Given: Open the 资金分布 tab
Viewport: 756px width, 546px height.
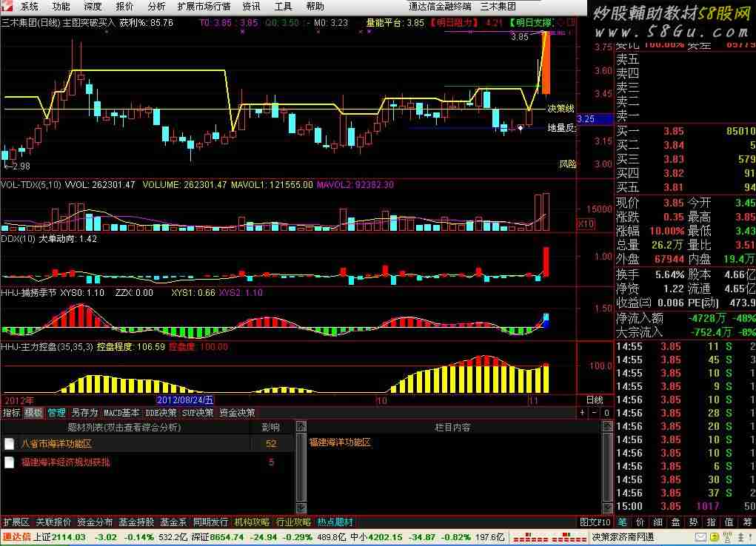Looking at the screenshot, I should [95, 522].
